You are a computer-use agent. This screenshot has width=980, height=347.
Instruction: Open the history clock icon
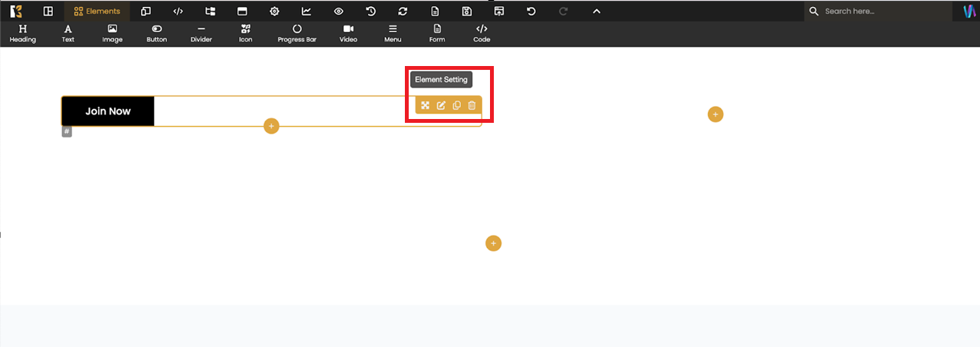click(370, 12)
